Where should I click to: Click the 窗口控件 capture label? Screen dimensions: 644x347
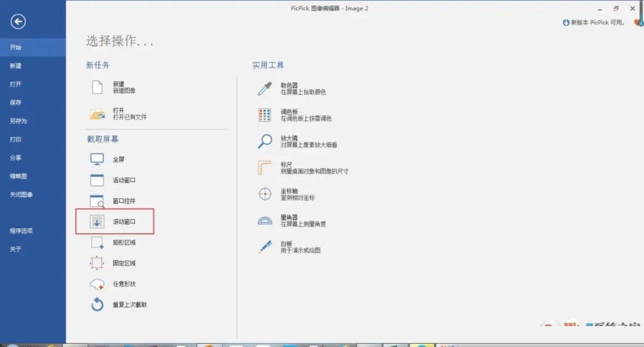pos(124,201)
